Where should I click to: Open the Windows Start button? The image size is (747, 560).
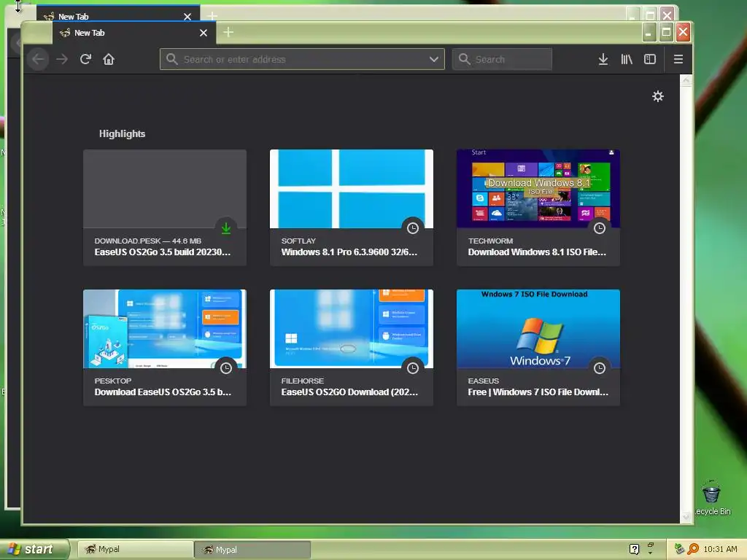34,549
